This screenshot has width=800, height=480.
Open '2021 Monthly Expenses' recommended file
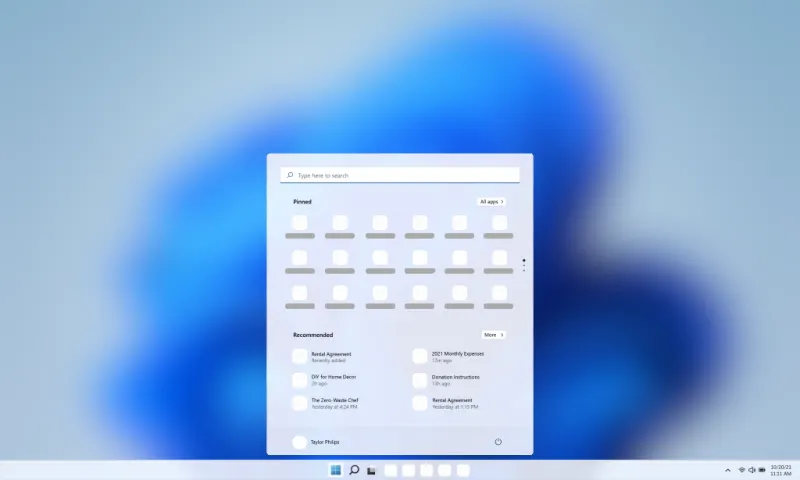[448, 357]
